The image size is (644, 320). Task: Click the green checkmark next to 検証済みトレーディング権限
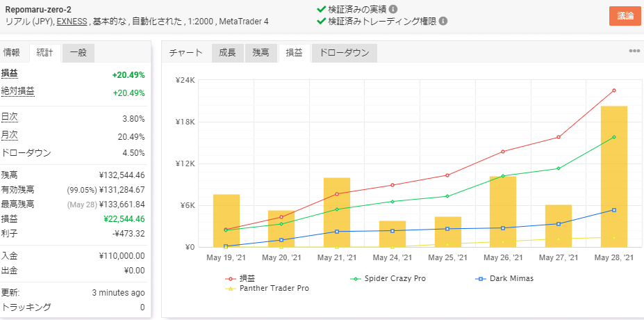321,22
